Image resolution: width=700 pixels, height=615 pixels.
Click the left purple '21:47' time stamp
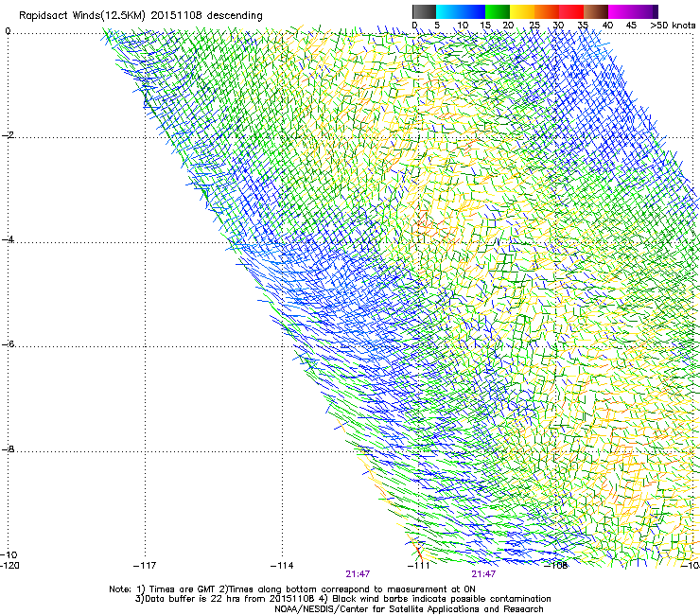(x=358, y=574)
